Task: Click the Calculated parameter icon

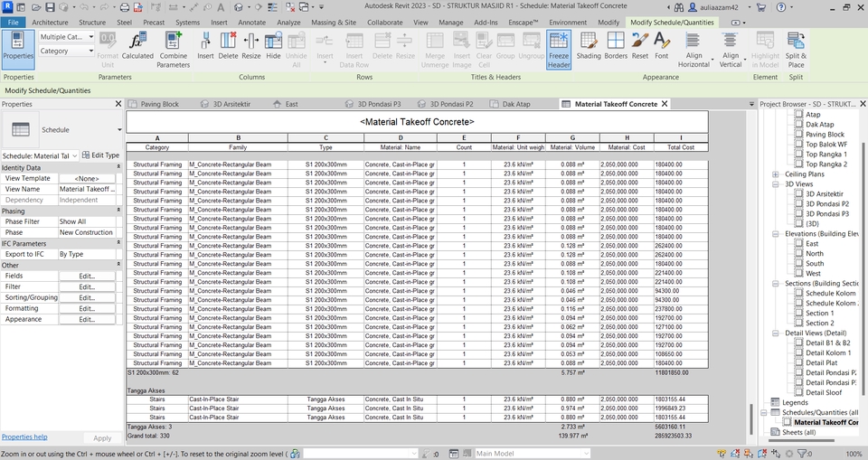Action: [x=137, y=45]
